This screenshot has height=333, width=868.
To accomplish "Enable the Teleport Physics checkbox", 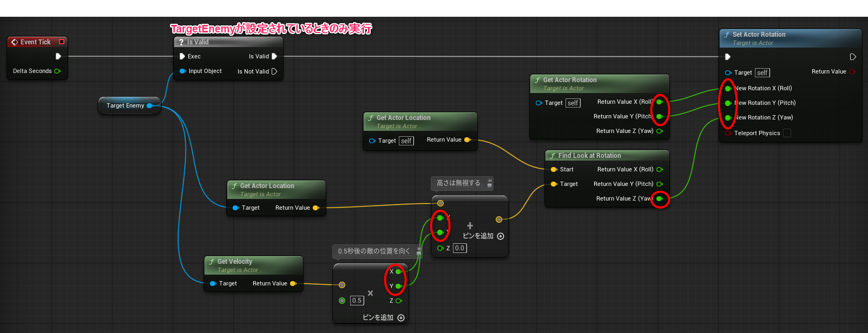I will [x=787, y=133].
